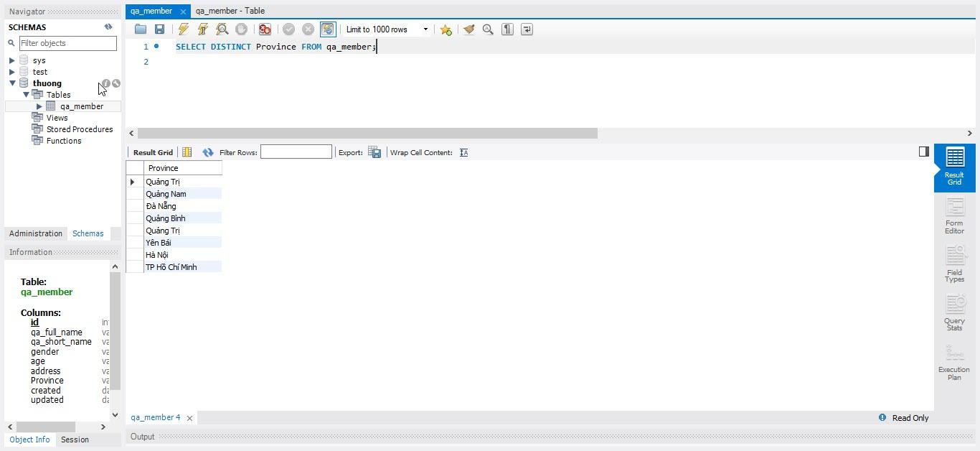This screenshot has width=980, height=451.
Task: Collapse the Tables node
Action: click(x=26, y=95)
